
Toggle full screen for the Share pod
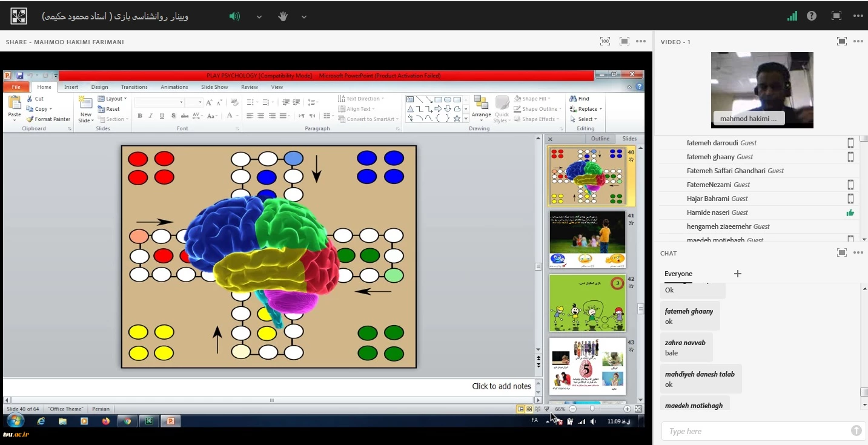click(624, 41)
